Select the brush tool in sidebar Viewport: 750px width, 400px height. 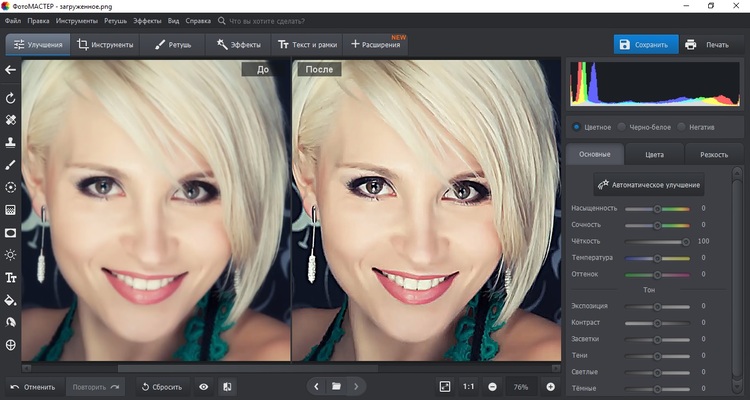pyautogui.click(x=11, y=164)
